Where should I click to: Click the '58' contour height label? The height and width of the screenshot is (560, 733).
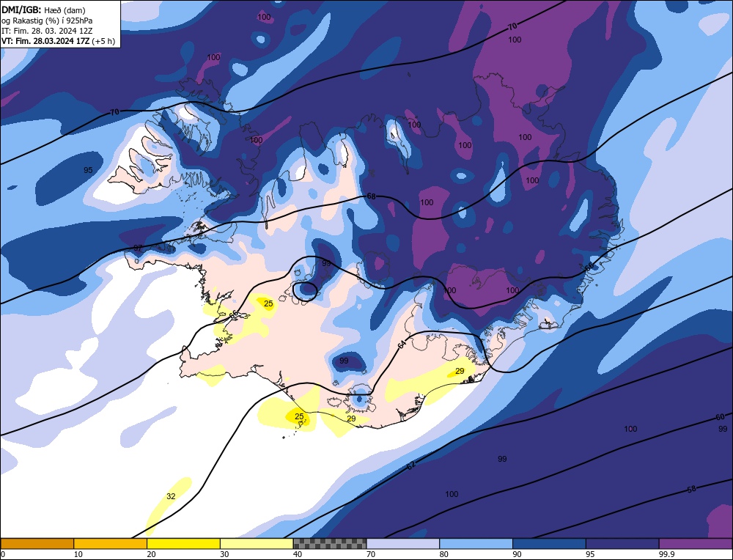coord(692,490)
